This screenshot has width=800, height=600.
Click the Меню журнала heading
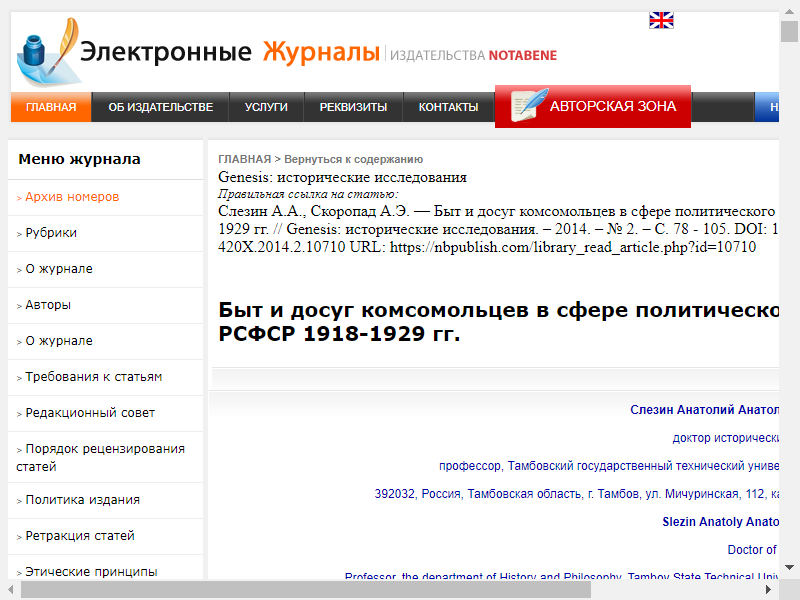[x=80, y=159]
